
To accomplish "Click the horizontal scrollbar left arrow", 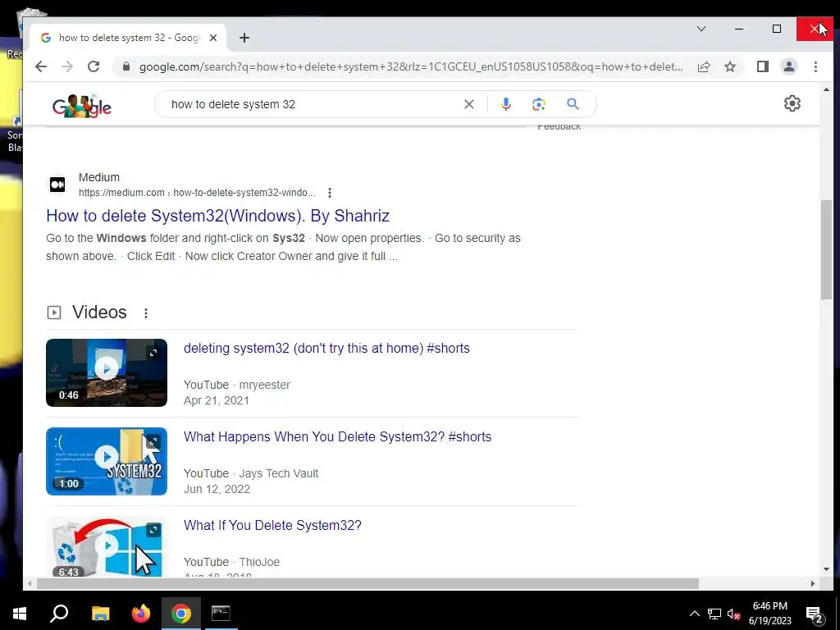I will tap(30, 583).
